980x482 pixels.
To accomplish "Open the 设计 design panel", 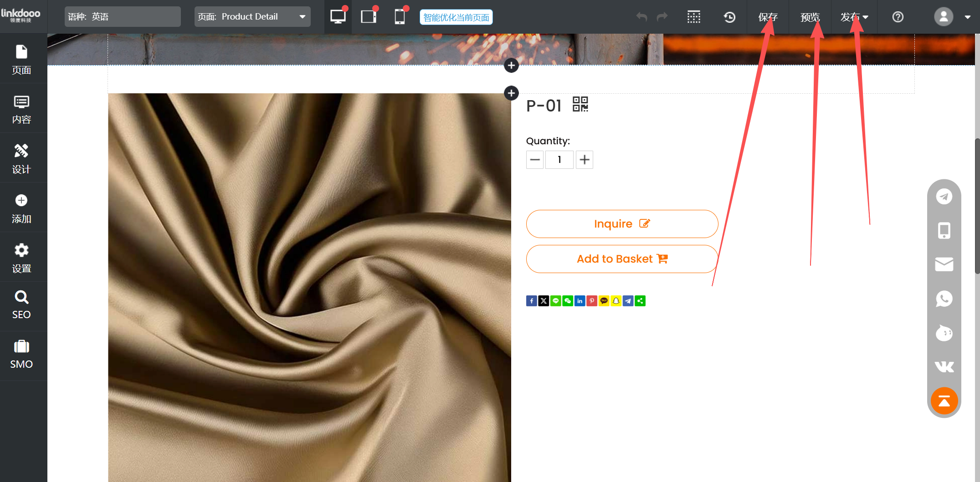I will click(x=21, y=158).
